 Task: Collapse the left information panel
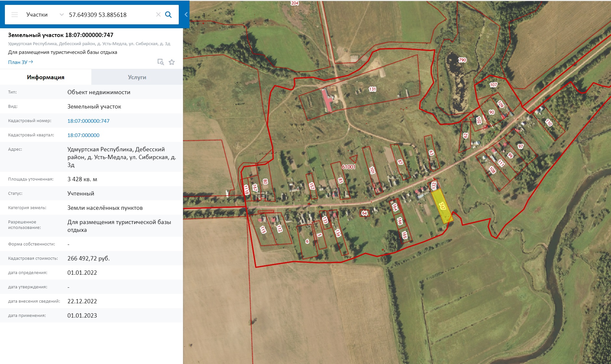tap(186, 15)
